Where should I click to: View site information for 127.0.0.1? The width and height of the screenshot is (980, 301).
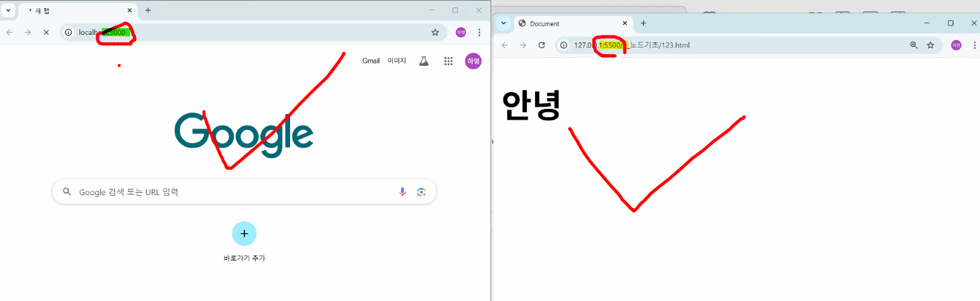[x=563, y=45]
